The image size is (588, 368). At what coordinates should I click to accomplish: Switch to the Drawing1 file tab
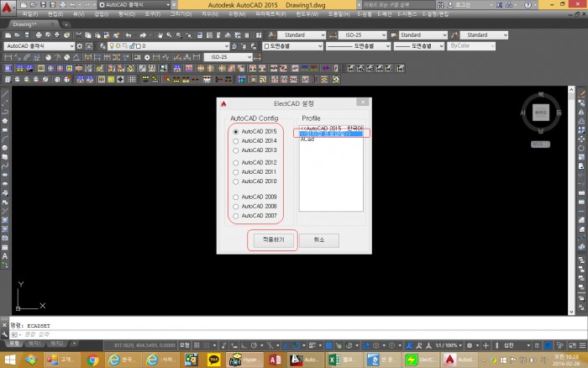(x=24, y=24)
